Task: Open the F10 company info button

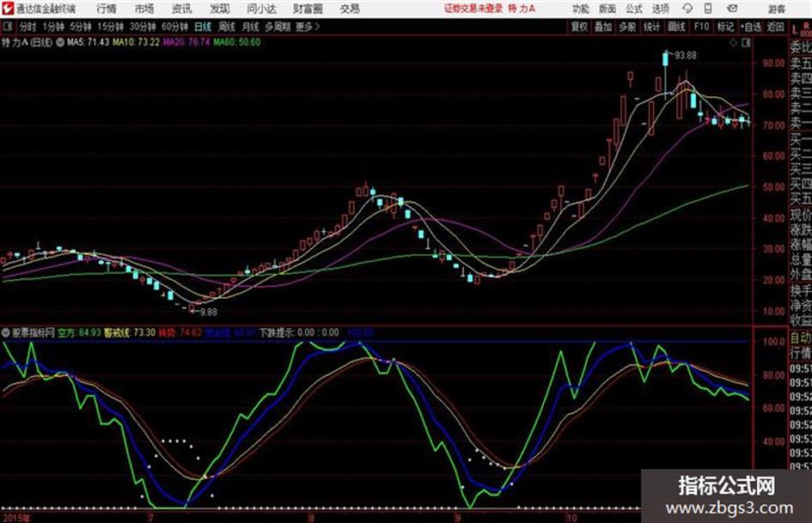Action: tap(701, 27)
